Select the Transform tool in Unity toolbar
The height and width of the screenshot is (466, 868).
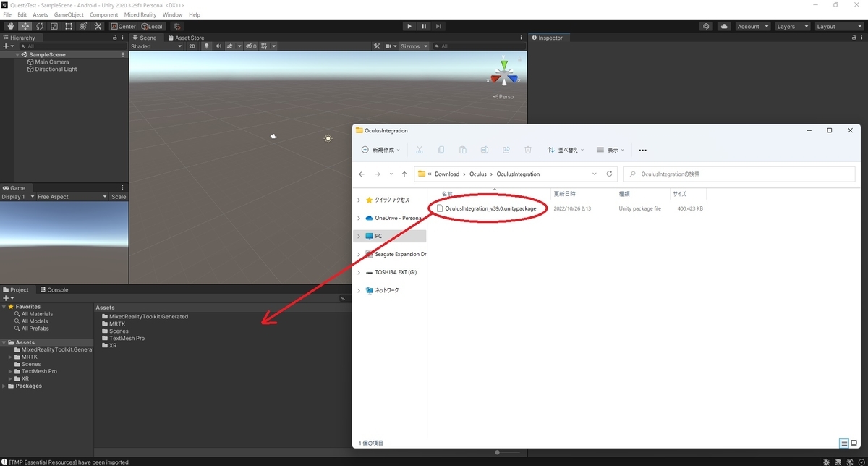(x=82, y=26)
